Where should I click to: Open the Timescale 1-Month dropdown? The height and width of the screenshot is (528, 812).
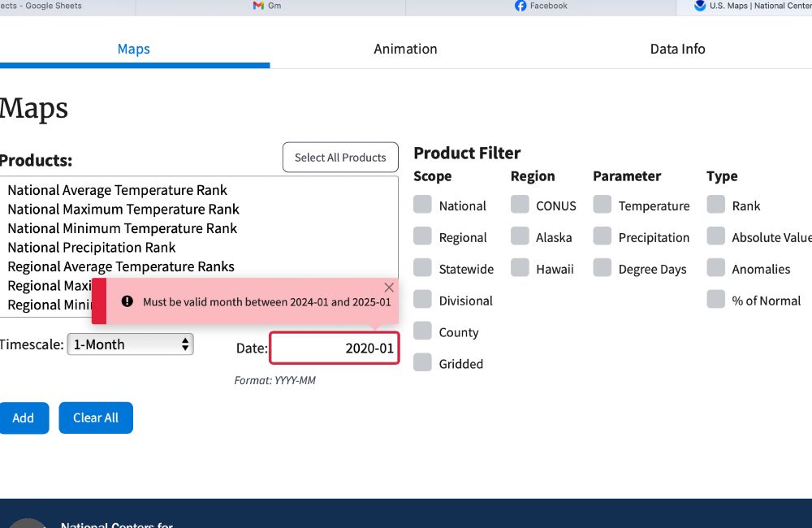click(131, 344)
